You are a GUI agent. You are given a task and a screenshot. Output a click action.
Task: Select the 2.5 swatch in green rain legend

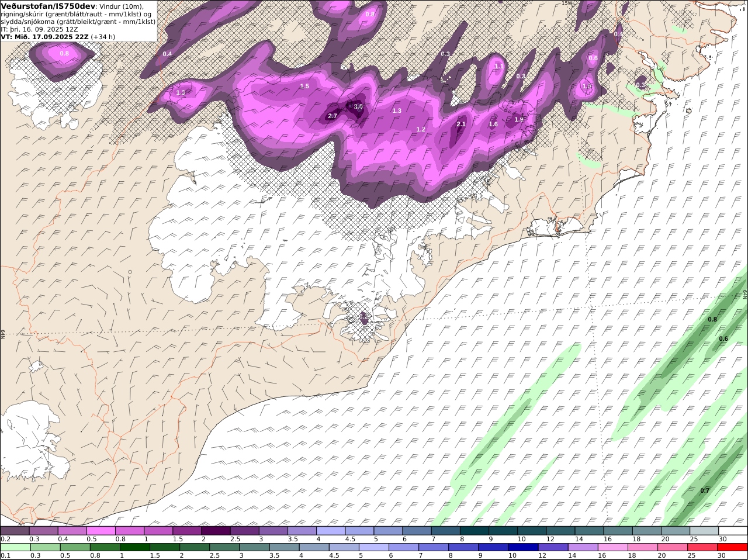224,547
